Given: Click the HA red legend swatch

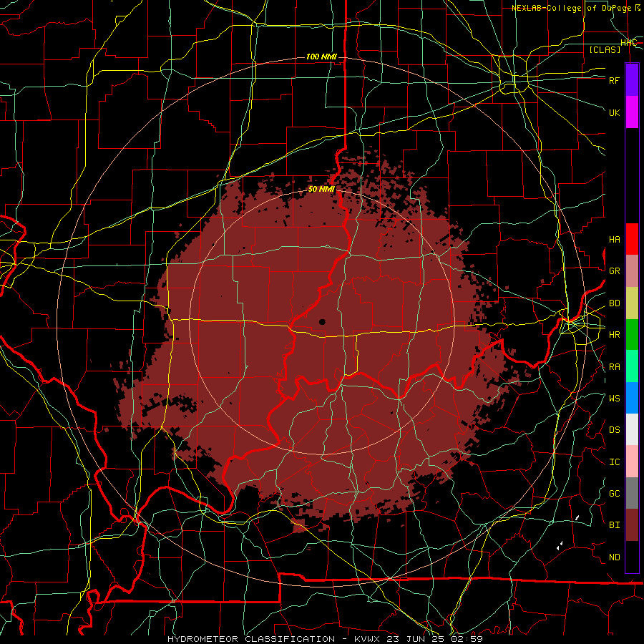Looking at the screenshot, I should tap(632, 239).
